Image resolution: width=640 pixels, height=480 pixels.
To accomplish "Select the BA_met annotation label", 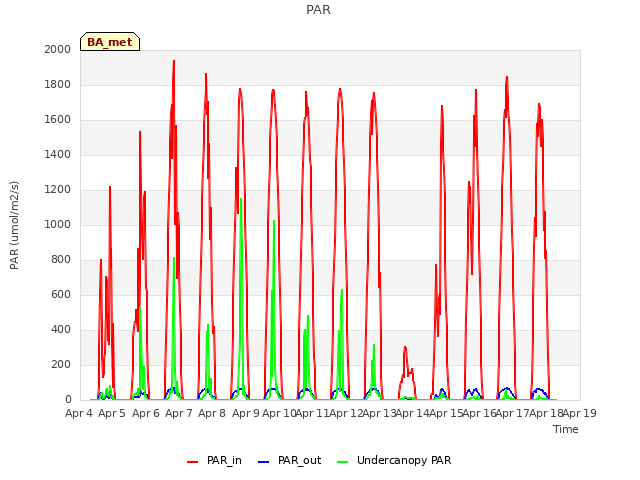I will (110, 42).
